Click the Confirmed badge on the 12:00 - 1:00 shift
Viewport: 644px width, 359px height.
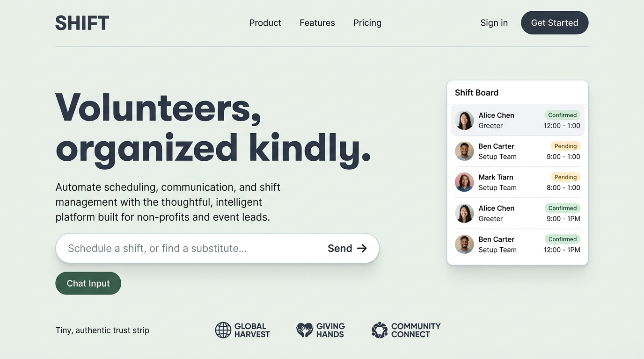tap(562, 115)
